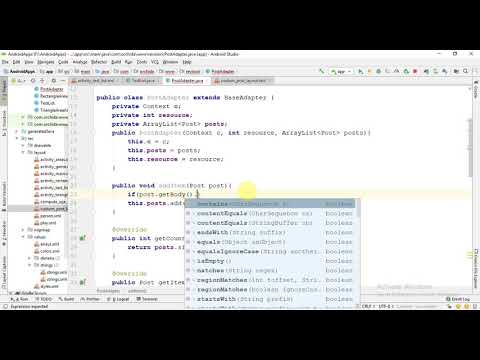Run the app with the green play icon

pyautogui.click(x=361, y=71)
